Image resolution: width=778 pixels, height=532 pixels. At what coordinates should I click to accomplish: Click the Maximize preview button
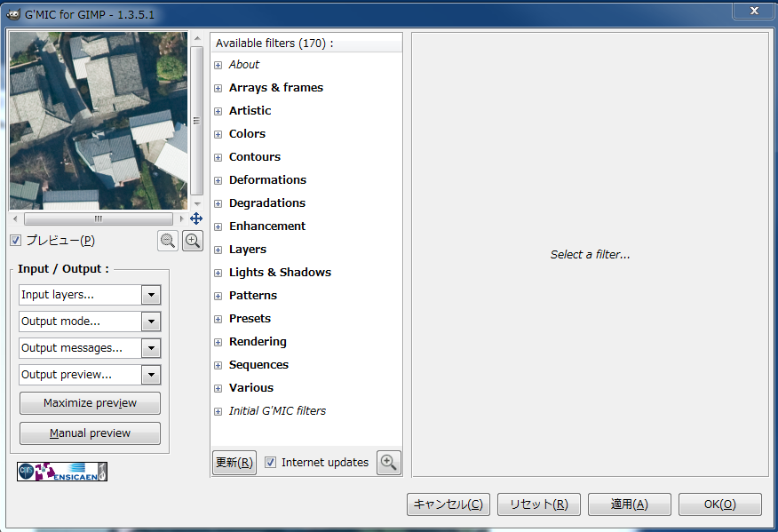pos(90,403)
